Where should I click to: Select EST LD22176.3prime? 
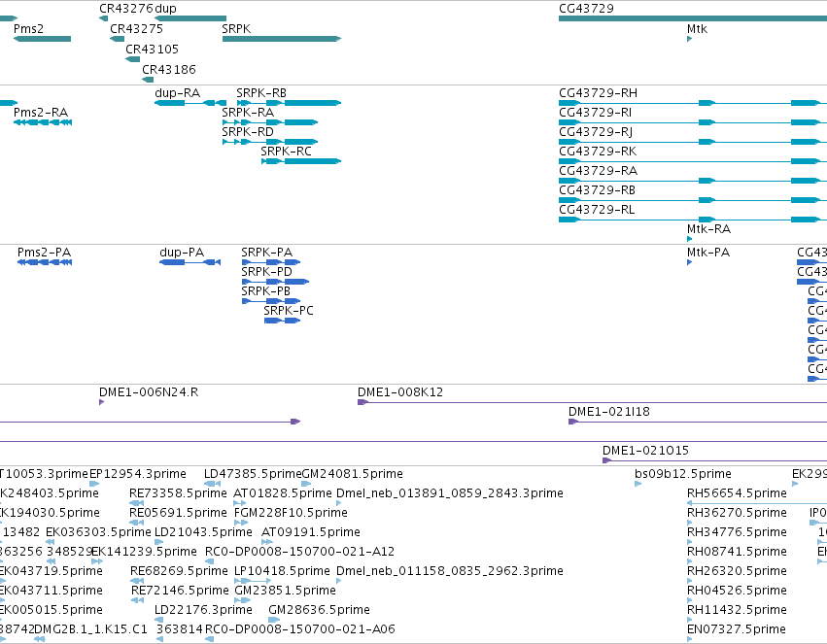[x=158, y=620]
